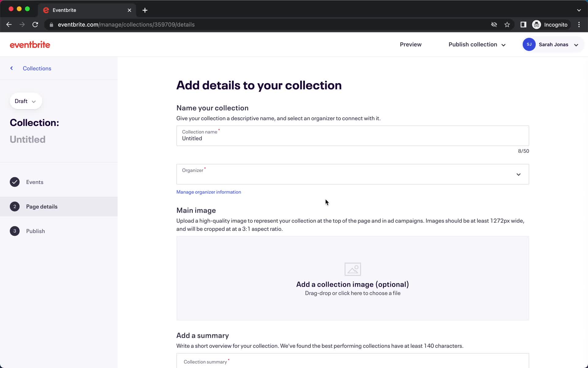Viewport: 588px width, 368px height.
Task: Click the camera disable icon in menu bar
Action: tap(494, 25)
